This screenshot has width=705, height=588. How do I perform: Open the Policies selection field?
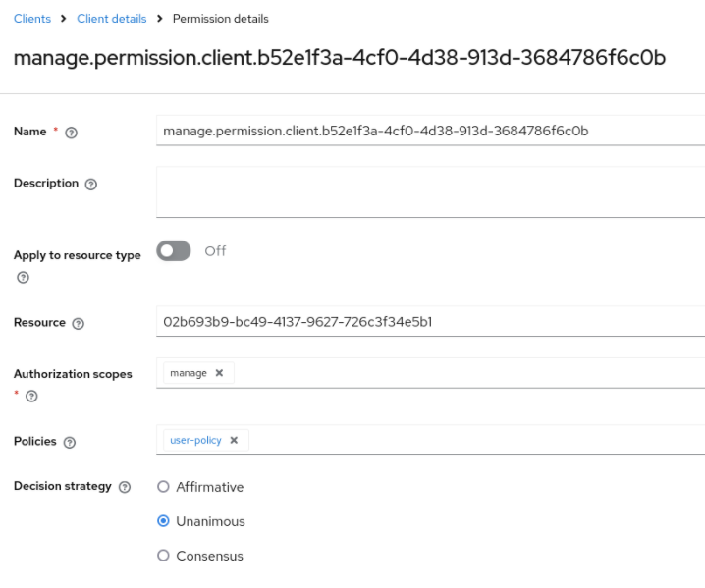tap(471, 440)
